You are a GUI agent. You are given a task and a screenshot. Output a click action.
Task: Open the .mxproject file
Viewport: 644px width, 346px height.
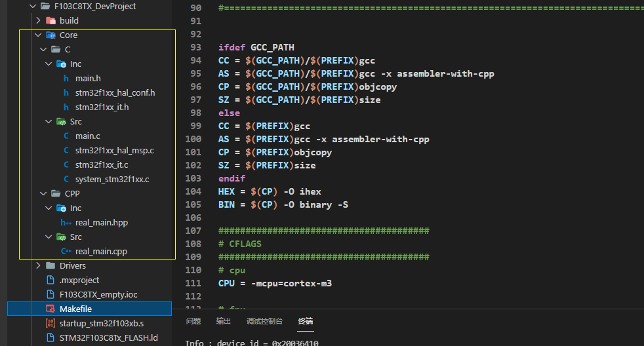coord(79,280)
